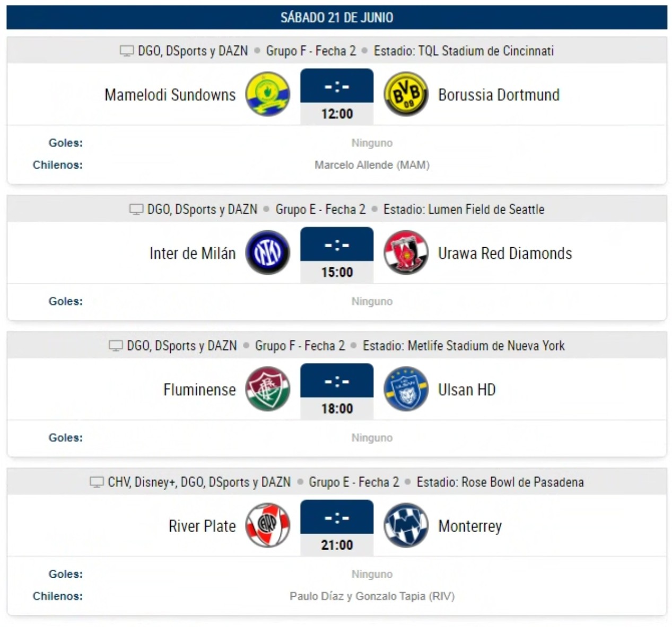Select Marcelo Allende (MAM) player text
672x627 pixels.
[x=372, y=165]
